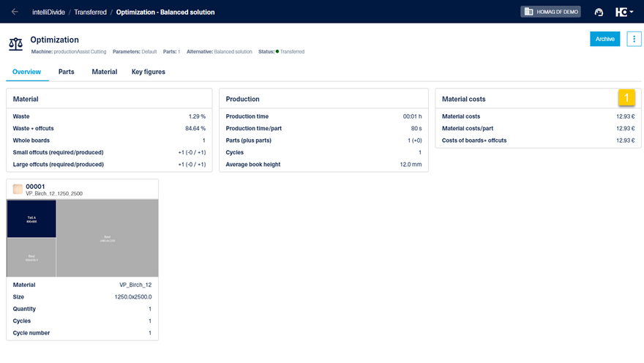Click the Cycle number row label
Screen dimensions: 644x363
(x=31, y=333)
